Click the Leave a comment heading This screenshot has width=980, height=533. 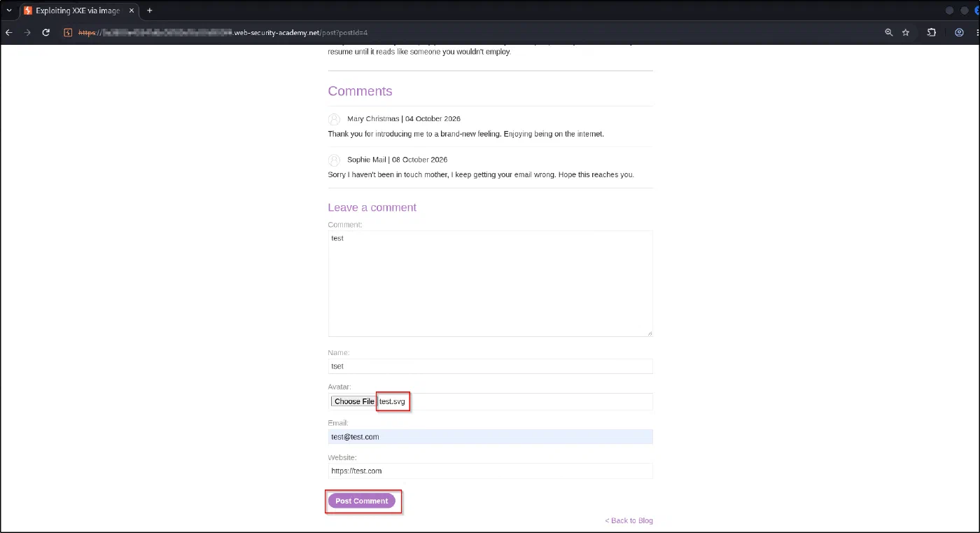[372, 207]
